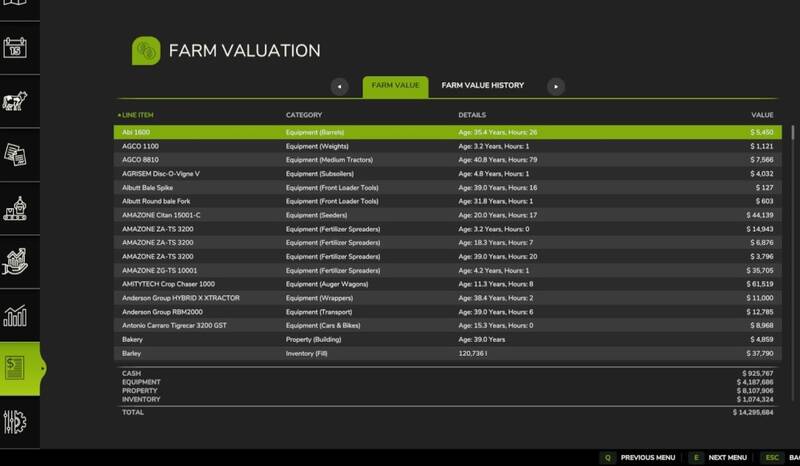This screenshot has width=800, height=466.
Task: Go to previous page with left arrow
Action: pyautogui.click(x=341, y=87)
